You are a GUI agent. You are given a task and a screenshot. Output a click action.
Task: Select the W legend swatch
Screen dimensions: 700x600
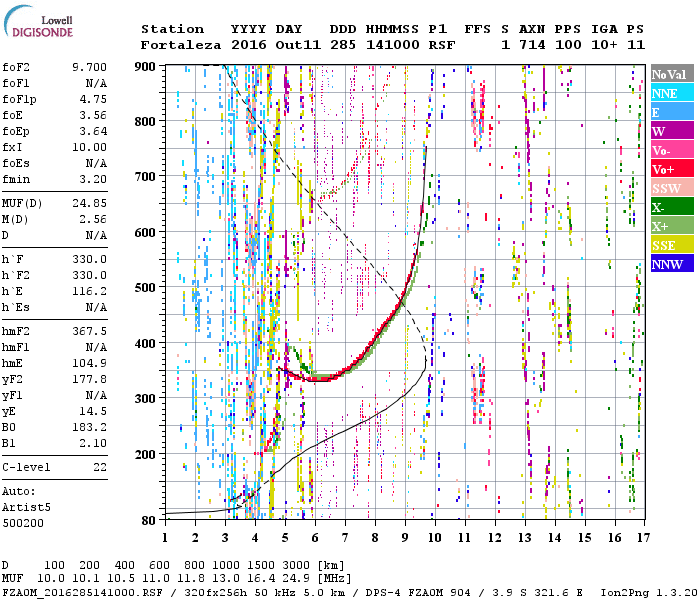672,131
